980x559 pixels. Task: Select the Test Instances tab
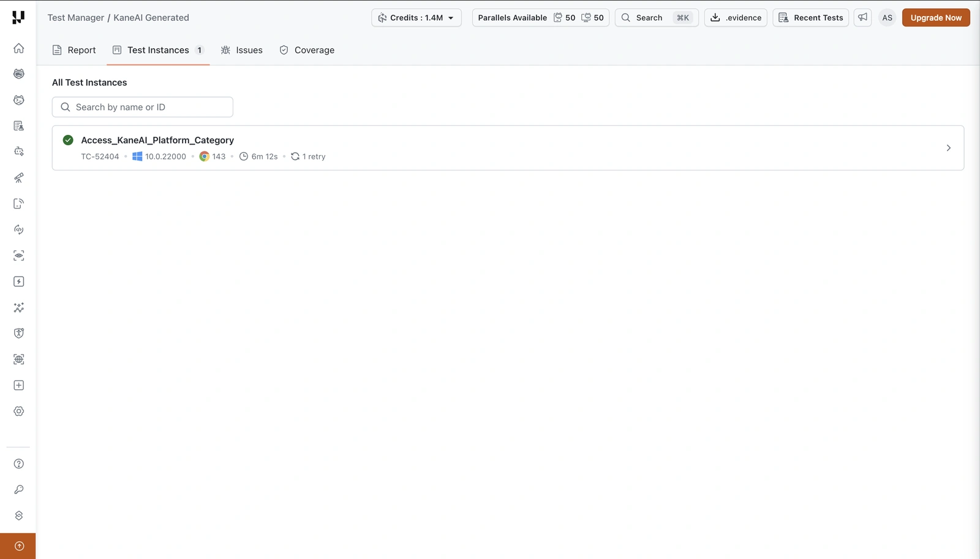[158, 50]
